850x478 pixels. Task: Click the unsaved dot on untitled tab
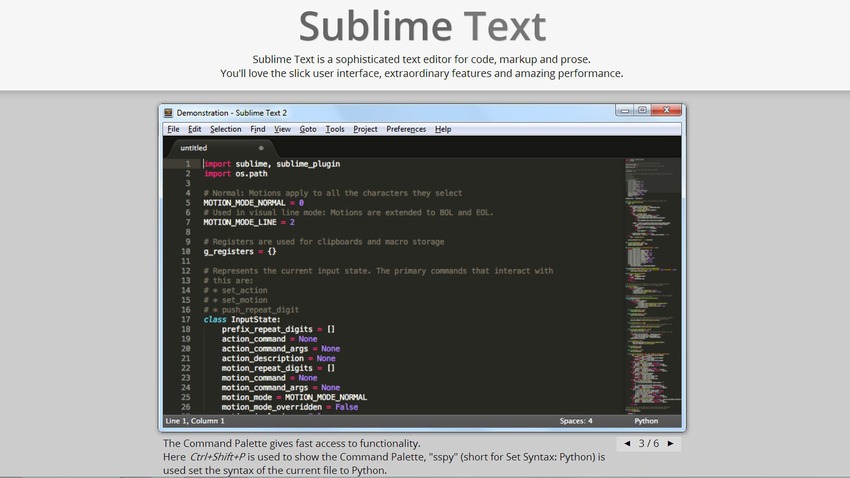click(x=261, y=148)
